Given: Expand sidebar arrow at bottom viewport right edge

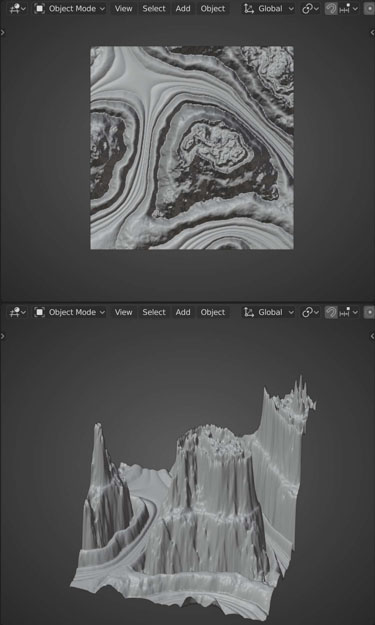Looking at the screenshot, I should 372,336.
